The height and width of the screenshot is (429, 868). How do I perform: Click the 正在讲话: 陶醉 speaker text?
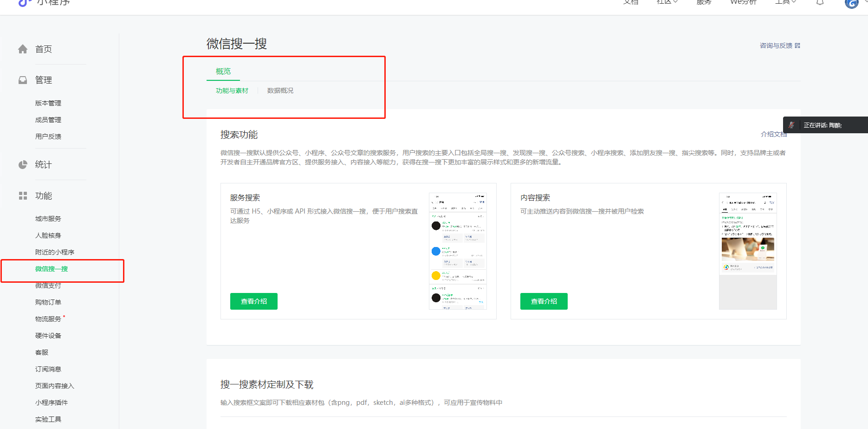coord(823,125)
